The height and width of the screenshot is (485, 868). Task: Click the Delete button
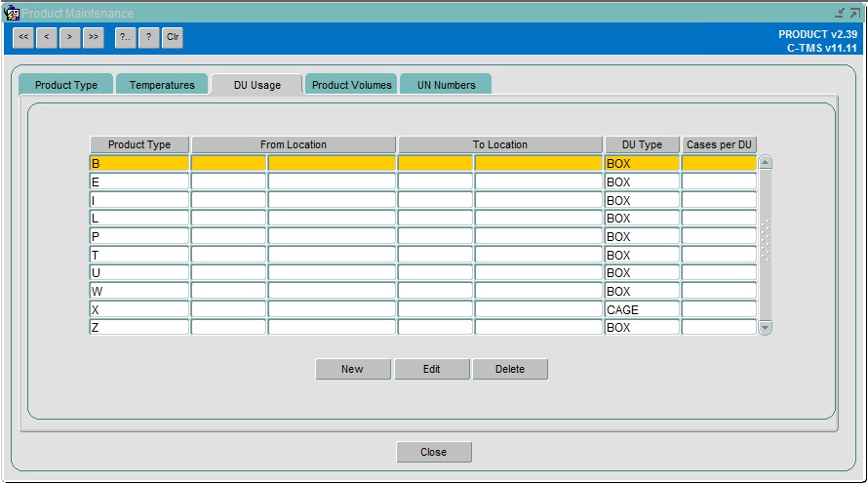pos(510,369)
